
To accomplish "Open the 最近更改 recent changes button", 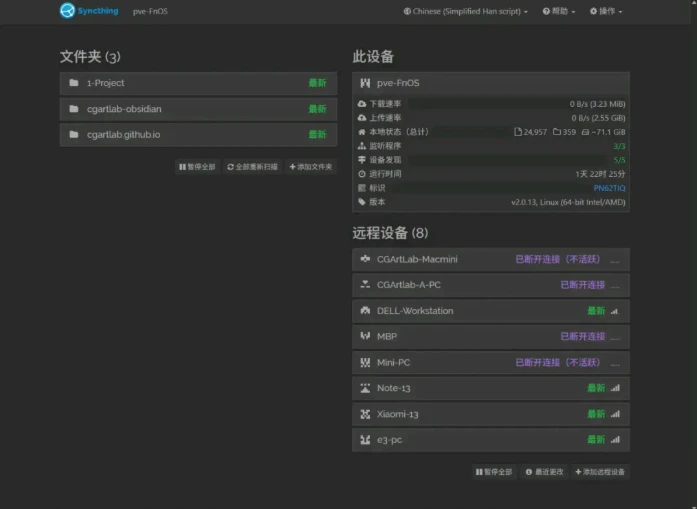I will pyautogui.click(x=544, y=472).
